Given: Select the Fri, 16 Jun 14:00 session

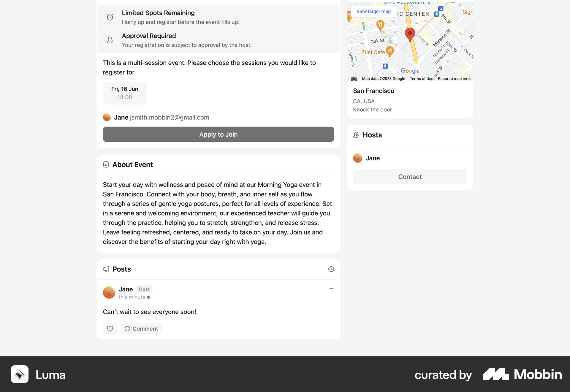Looking at the screenshot, I should click(x=125, y=93).
